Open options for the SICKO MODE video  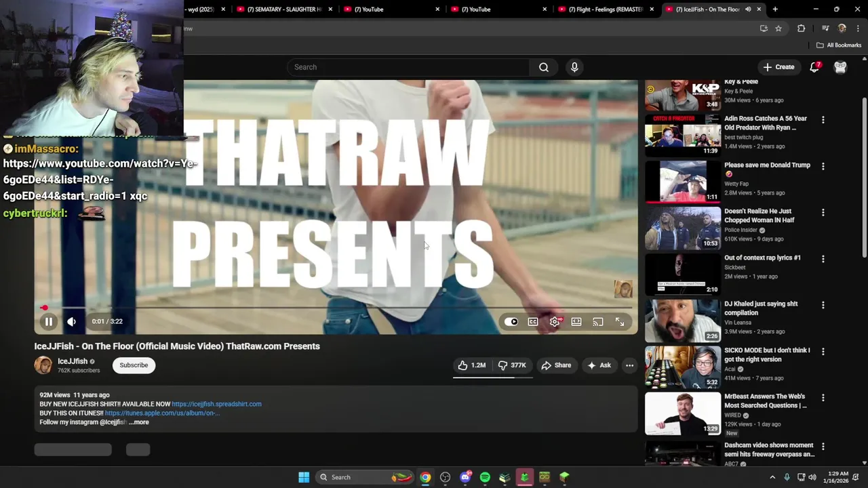(x=823, y=351)
